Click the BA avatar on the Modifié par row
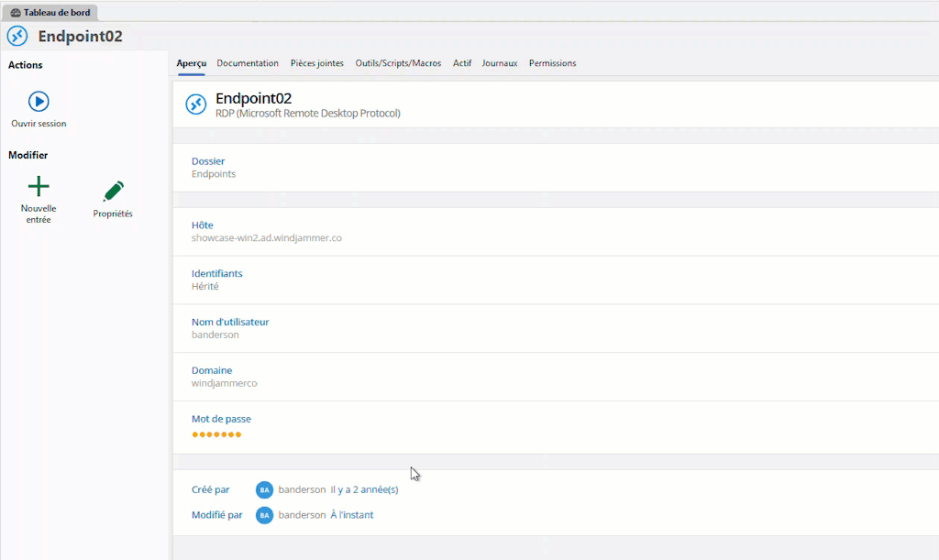The height and width of the screenshot is (560, 939). pyautogui.click(x=263, y=514)
